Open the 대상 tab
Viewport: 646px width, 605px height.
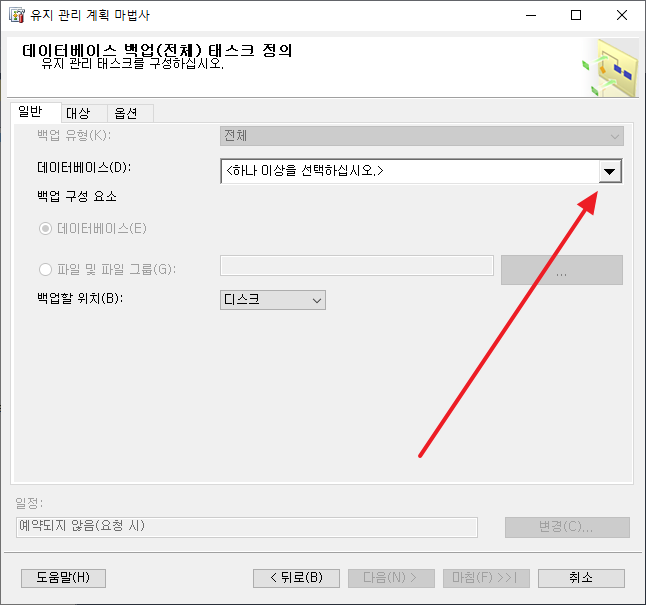coord(84,113)
